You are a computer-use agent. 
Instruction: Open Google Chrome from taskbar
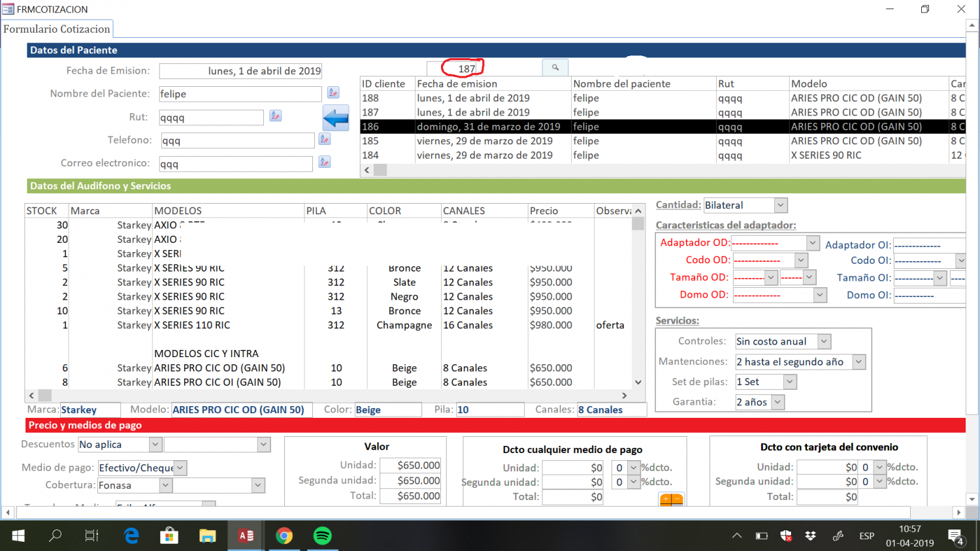pos(284,536)
